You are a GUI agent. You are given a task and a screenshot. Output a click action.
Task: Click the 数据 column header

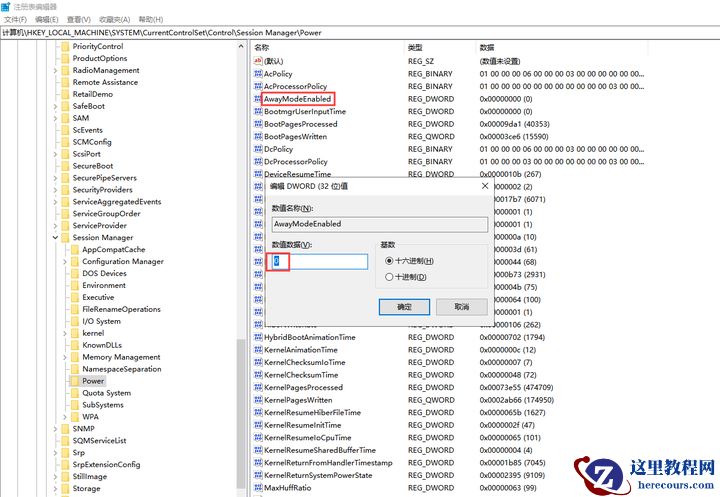[487, 48]
